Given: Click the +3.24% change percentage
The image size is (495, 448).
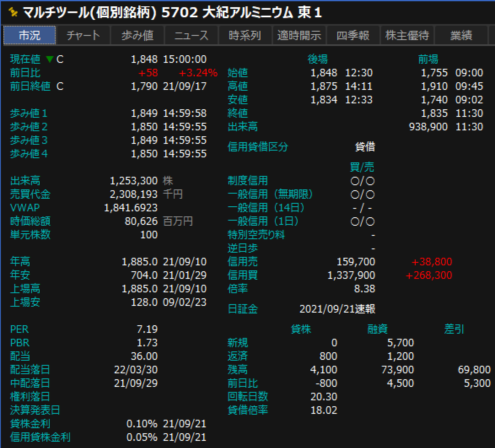Looking at the screenshot, I should [198, 73].
